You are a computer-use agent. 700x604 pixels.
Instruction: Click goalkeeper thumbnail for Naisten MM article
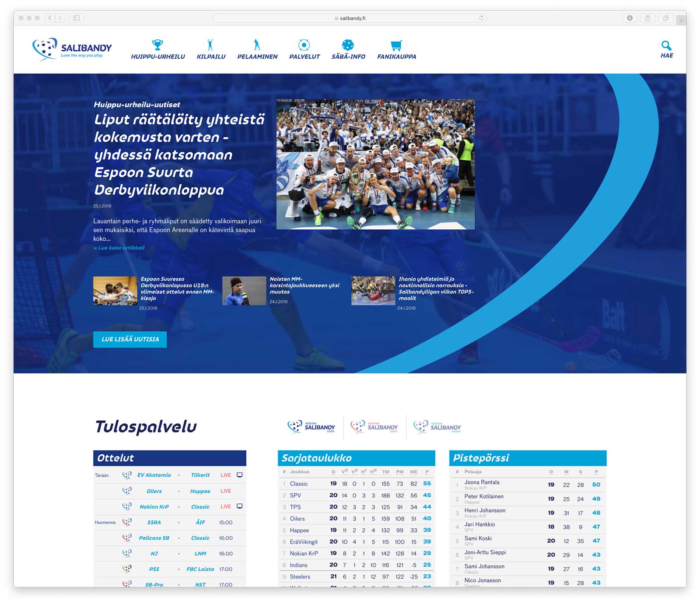click(244, 291)
